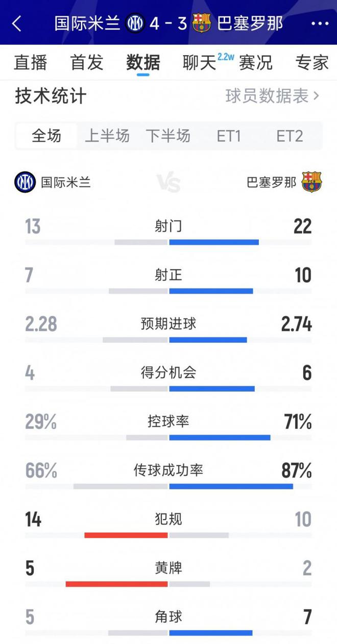This screenshot has width=337, height=644.
Task: Switch to 直播 tab
Action: coord(31,62)
